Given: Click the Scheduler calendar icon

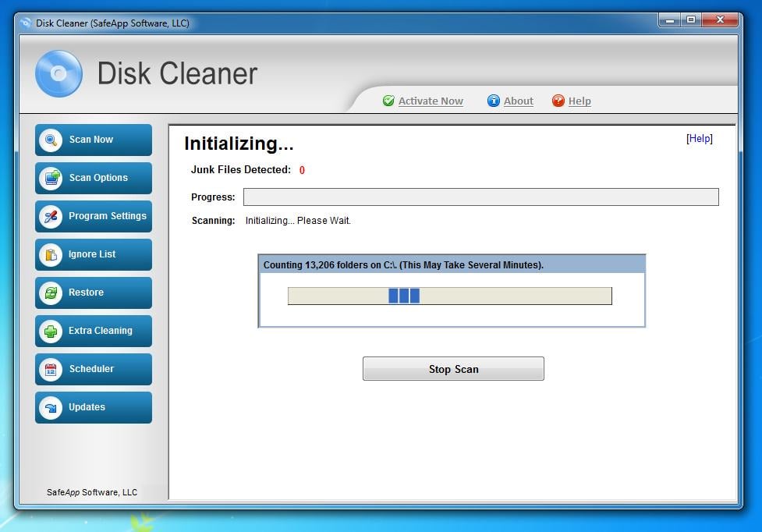Looking at the screenshot, I should [51, 370].
